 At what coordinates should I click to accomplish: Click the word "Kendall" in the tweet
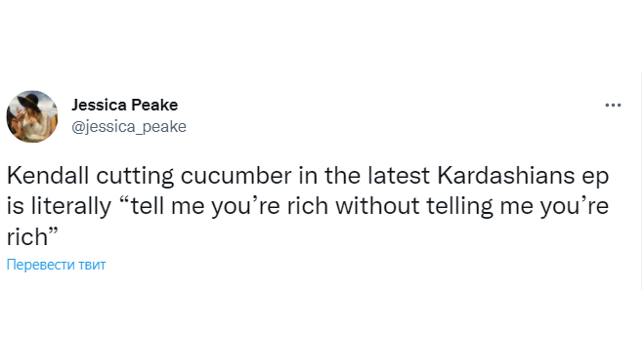(x=47, y=175)
